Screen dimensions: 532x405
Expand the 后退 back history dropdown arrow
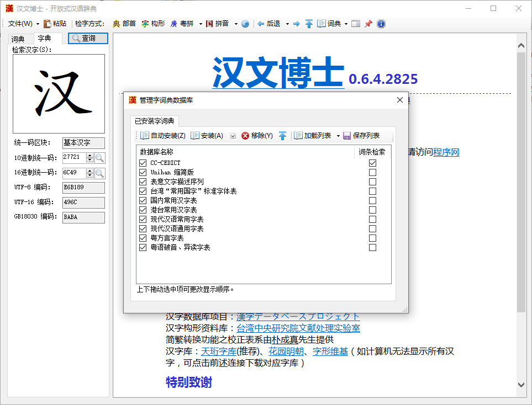(x=287, y=24)
